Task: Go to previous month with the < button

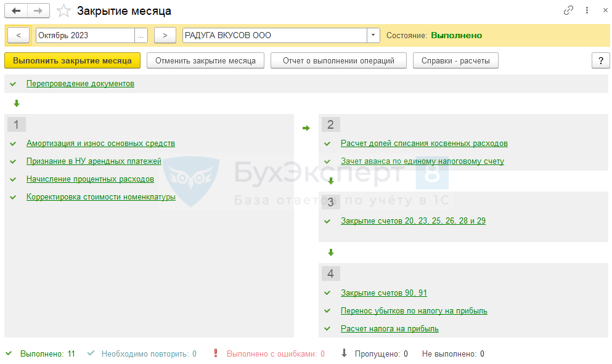Action: (18, 36)
